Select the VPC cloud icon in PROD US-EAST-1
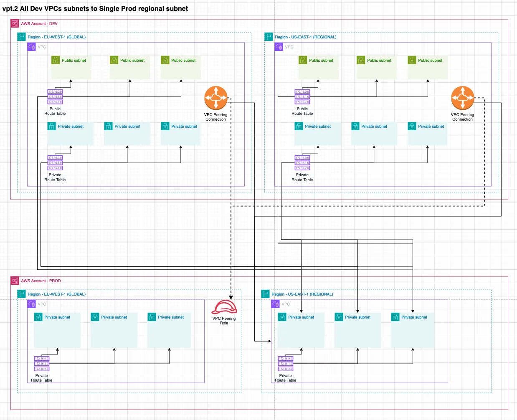 275,304
